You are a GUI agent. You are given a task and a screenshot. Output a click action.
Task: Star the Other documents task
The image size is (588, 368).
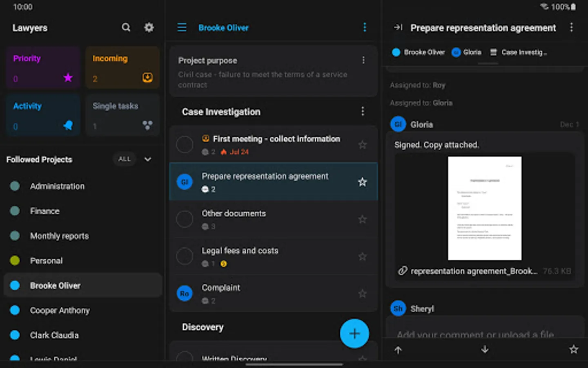362,219
